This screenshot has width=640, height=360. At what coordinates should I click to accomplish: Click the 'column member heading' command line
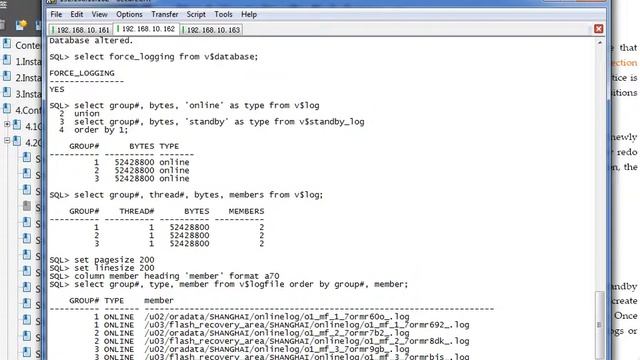coord(164,276)
